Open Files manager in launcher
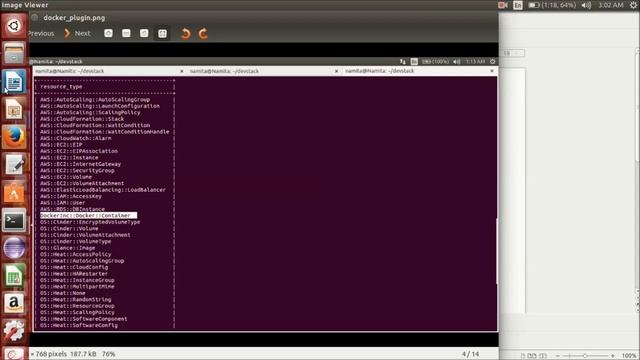 (x=14, y=54)
